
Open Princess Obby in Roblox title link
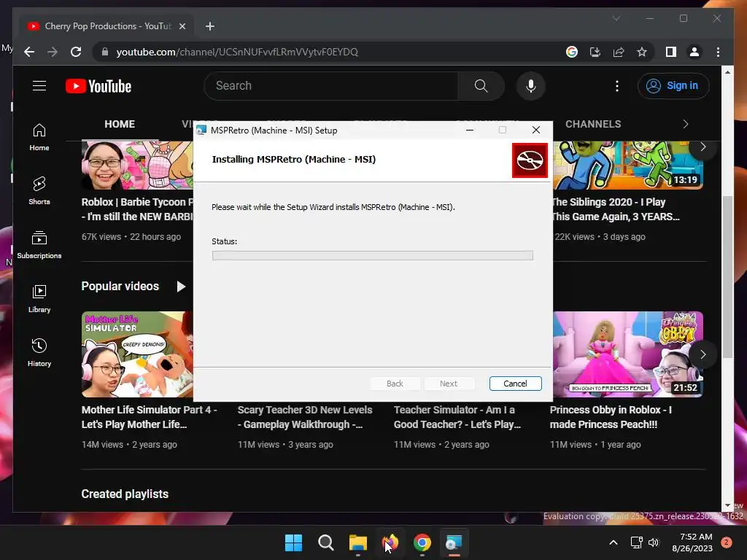click(611, 417)
